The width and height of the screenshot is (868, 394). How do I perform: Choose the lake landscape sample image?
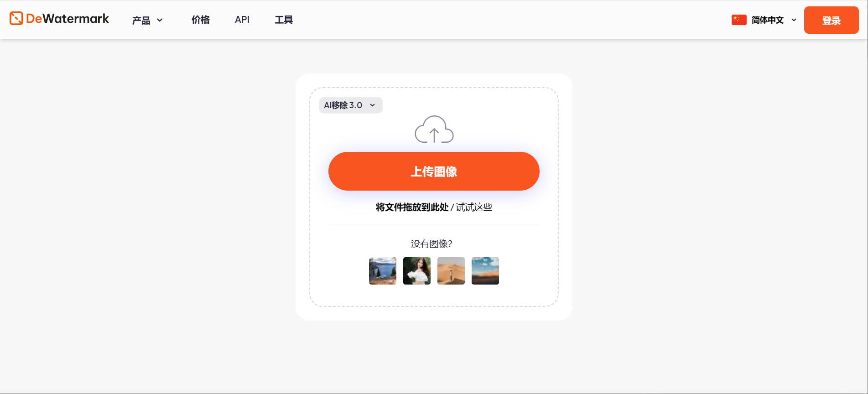(x=382, y=271)
